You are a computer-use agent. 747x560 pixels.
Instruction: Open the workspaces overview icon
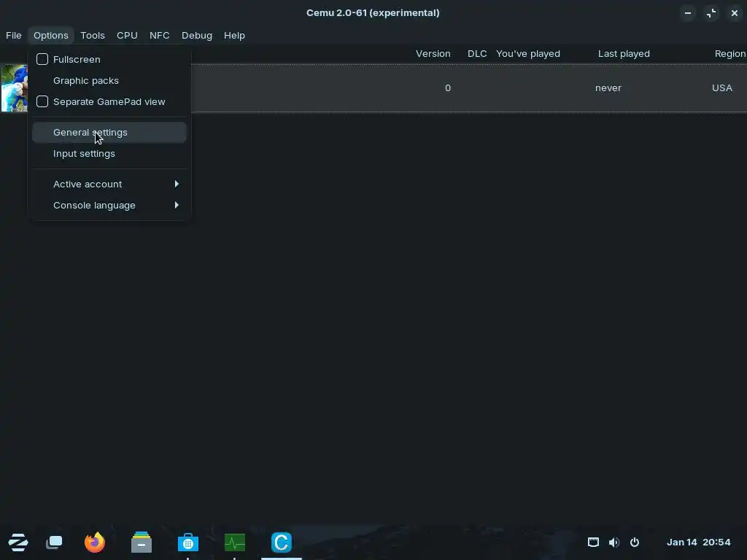[54, 542]
